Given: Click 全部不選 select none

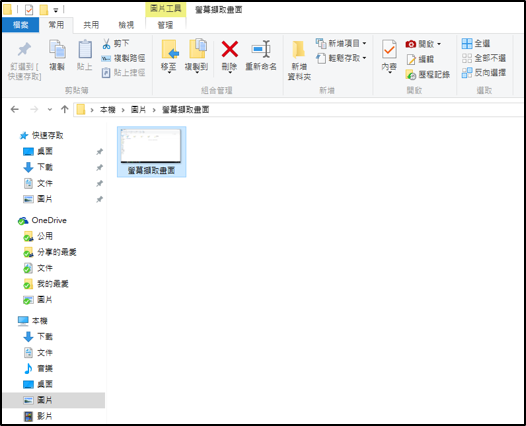Looking at the screenshot, I should point(483,58).
